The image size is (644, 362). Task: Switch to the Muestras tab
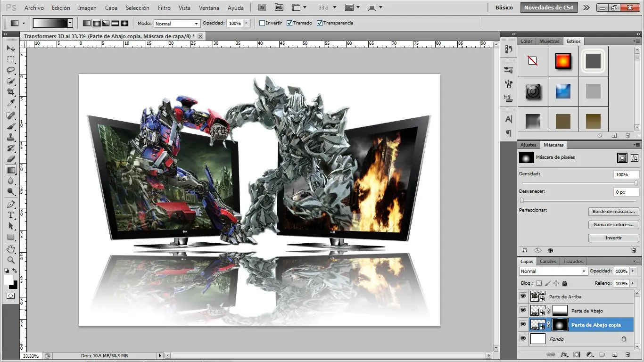[x=549, y=41]
